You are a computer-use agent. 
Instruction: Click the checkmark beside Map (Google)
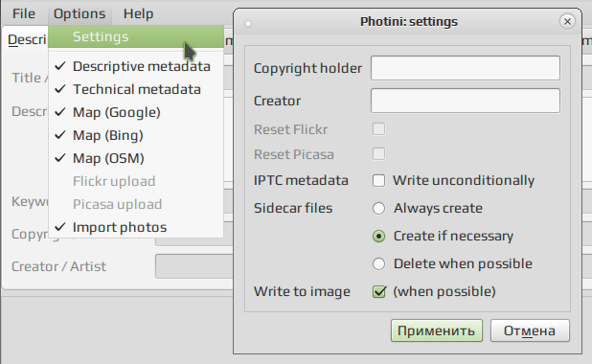[60, 112]
